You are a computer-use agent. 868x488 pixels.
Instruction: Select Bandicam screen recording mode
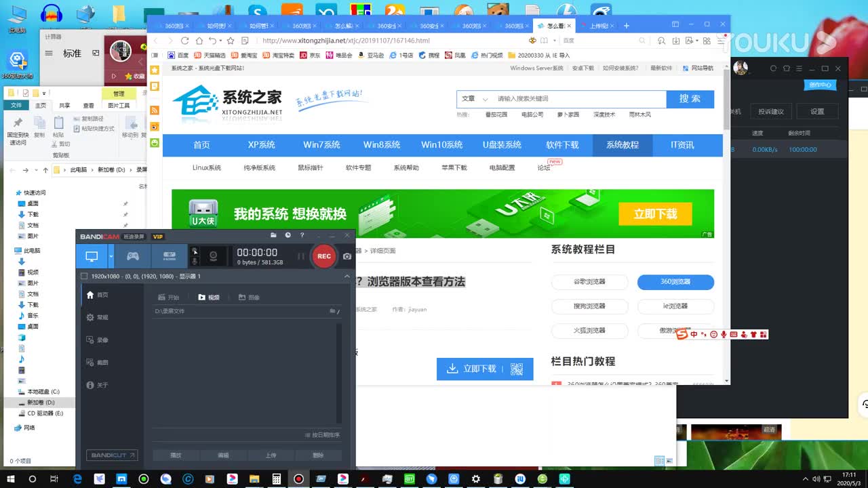coord(92,256)
